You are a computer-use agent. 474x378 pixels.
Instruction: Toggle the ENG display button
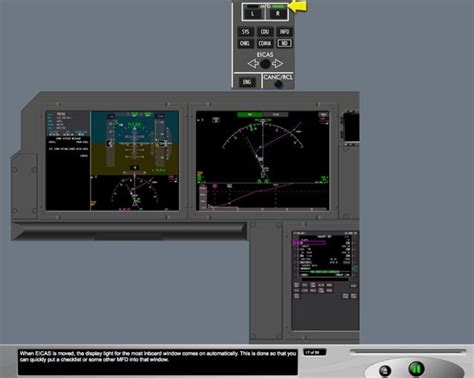pyautogui.click(x=247, y=82)
